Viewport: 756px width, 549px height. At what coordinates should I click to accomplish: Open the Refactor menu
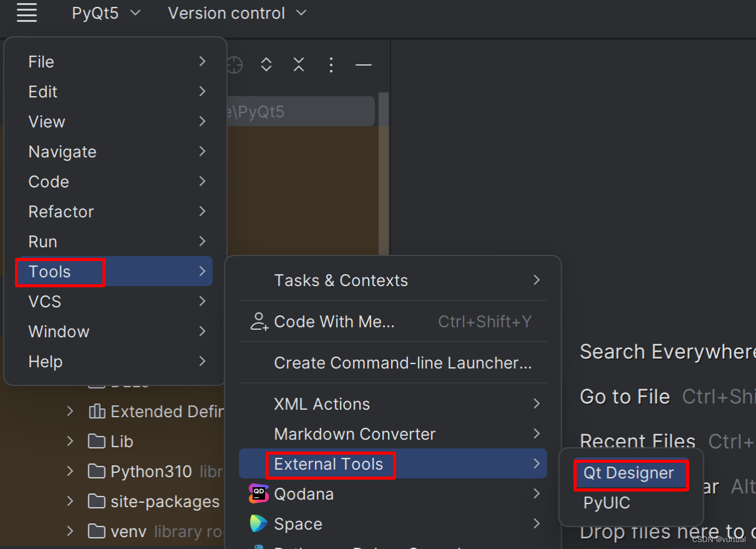(114, 212)
